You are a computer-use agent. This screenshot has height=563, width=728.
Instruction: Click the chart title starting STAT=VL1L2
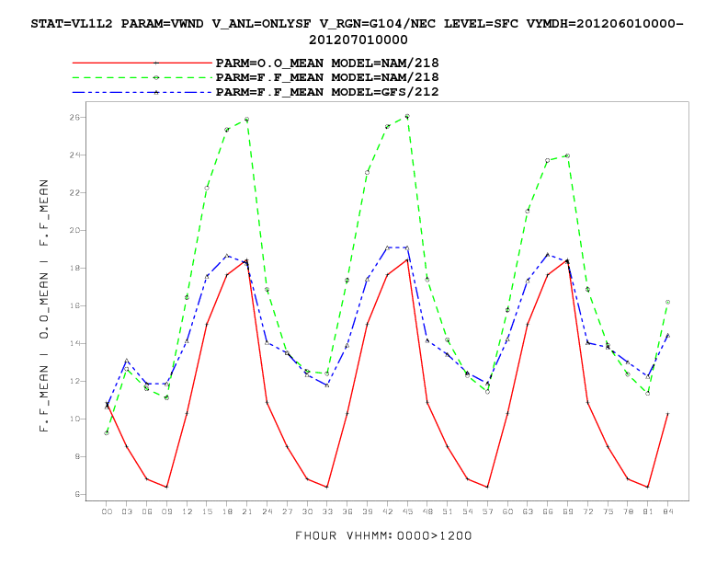tap(358, 31)
